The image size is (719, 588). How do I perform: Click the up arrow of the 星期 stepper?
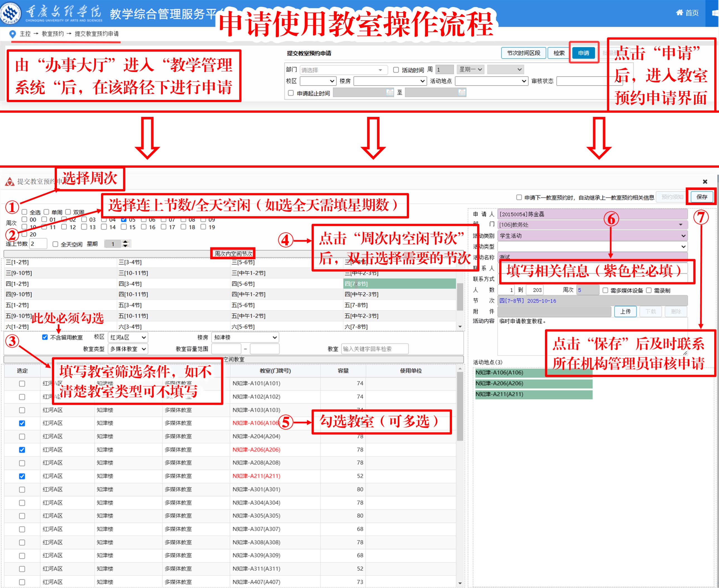125,241
